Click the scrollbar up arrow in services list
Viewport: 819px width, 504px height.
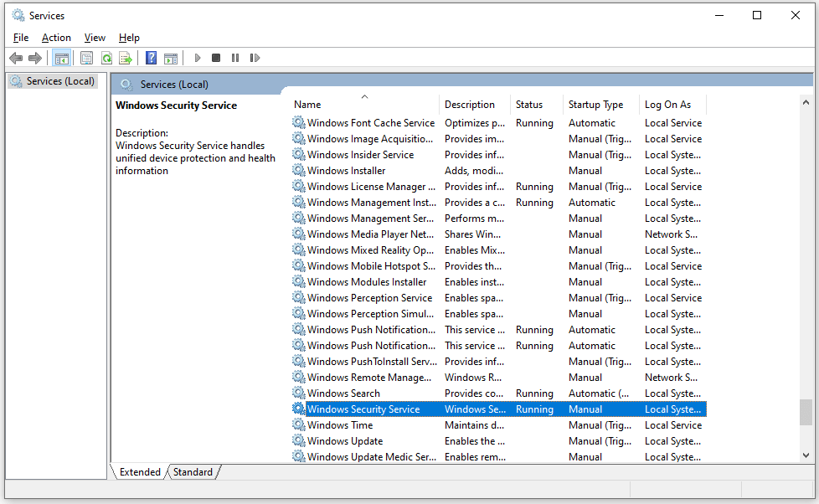[x=806, y=102]
